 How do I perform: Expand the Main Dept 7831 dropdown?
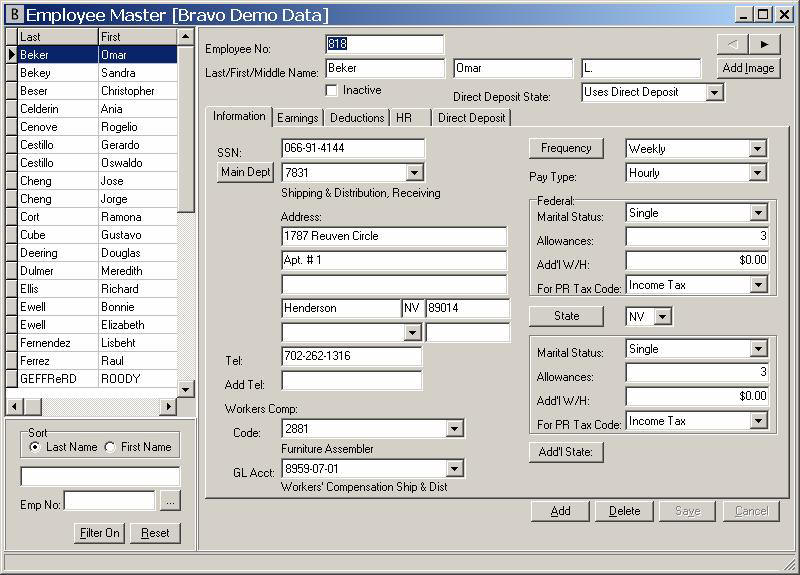415,173
